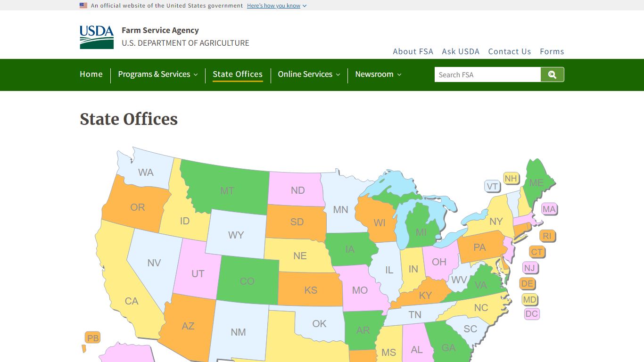Click Arizona (AZ) on the map
The width and height of the screenshot is (644, 362).
[x=188, y=326]
